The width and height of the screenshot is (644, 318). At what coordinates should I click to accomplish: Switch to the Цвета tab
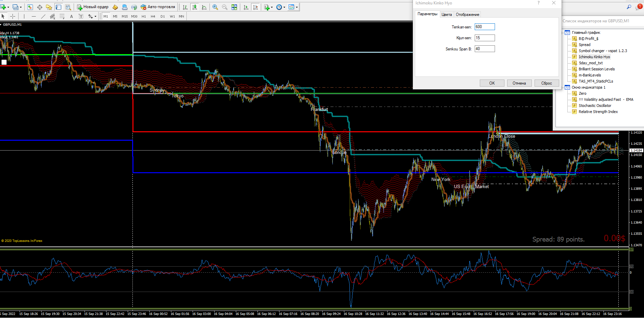click(446, 15)
